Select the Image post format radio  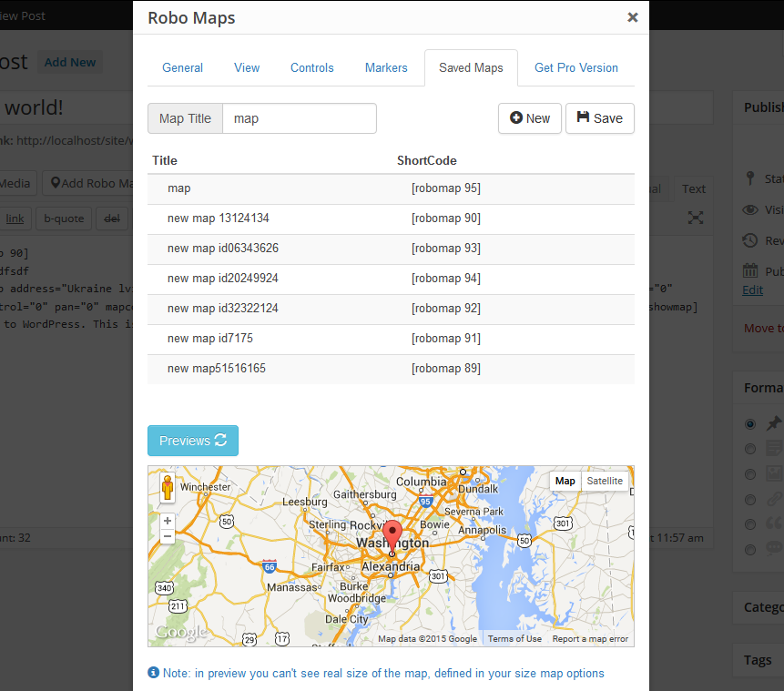click(x=750, y=474)
